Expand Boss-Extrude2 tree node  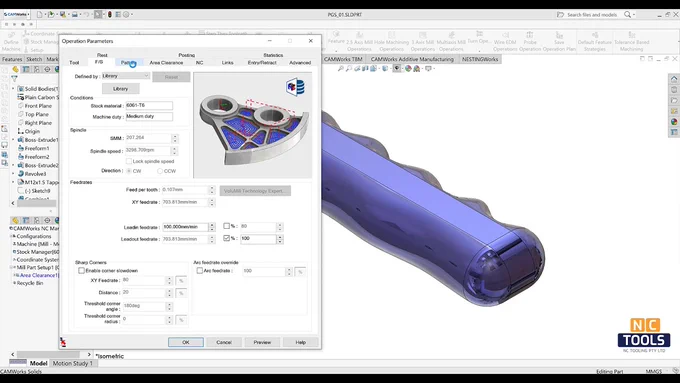[x=13, y=165]
